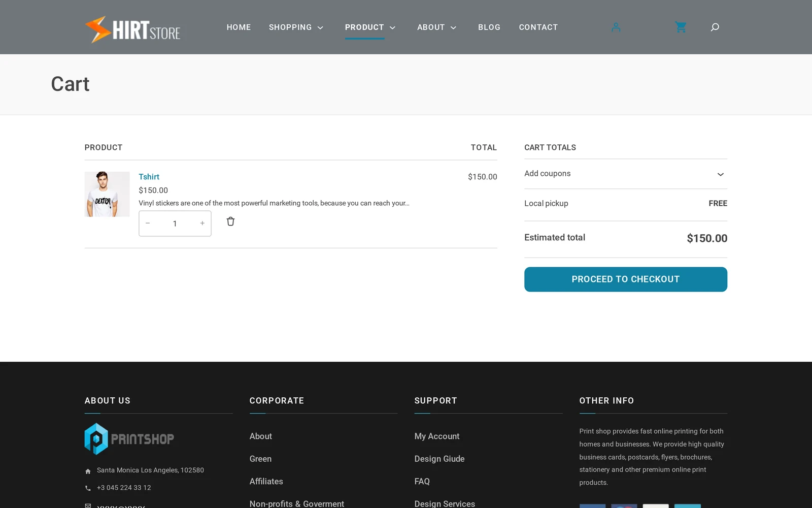Open the About dropdown in header
Image resolution: width=812 pixels, height=508 pixels.
[x=436, y=27]
